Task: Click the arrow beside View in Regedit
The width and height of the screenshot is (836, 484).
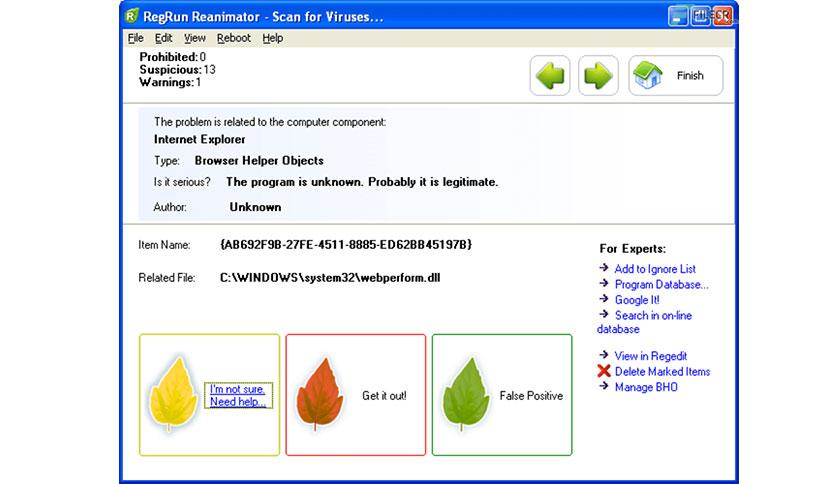Action: coord(604,355)
